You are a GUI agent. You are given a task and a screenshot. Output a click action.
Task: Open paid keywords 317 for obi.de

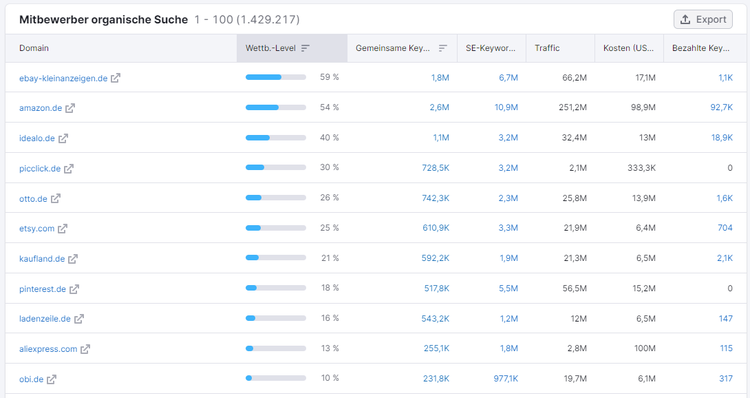[x=726, y=379]
